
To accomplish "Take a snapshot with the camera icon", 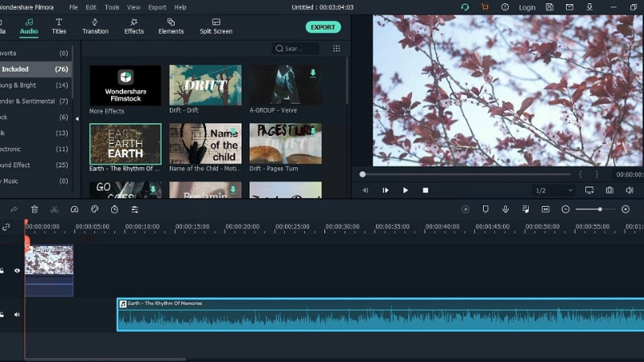I will [x=609, y=191].
